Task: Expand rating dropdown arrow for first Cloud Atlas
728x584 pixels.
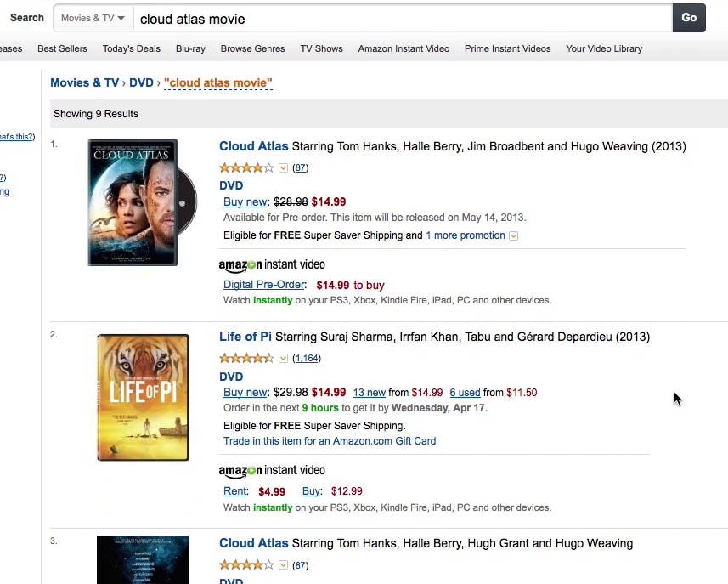Action: point(284,168)
